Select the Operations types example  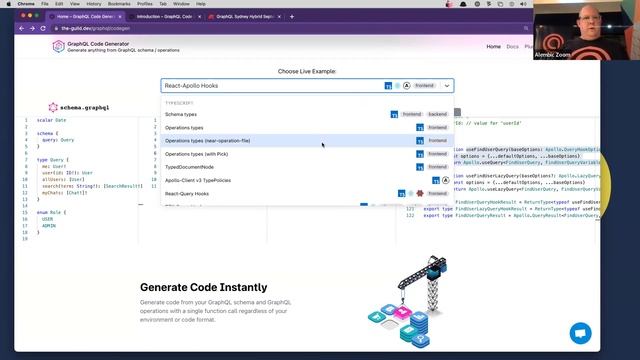pos(307,128)
